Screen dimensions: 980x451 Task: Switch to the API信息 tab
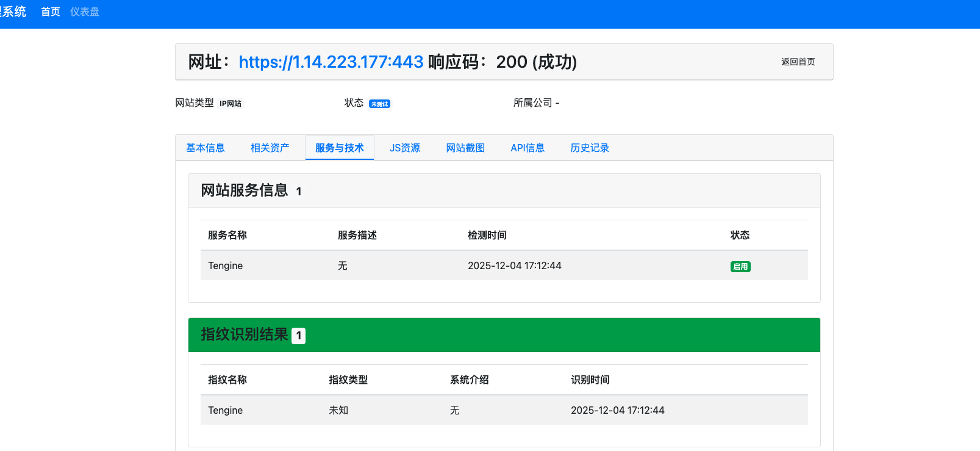pyautogui.click(x=528, y=148)
